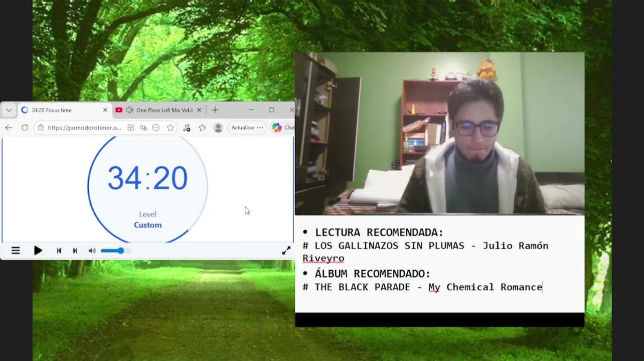Open the Copilot Chat icon

[277, 128]
